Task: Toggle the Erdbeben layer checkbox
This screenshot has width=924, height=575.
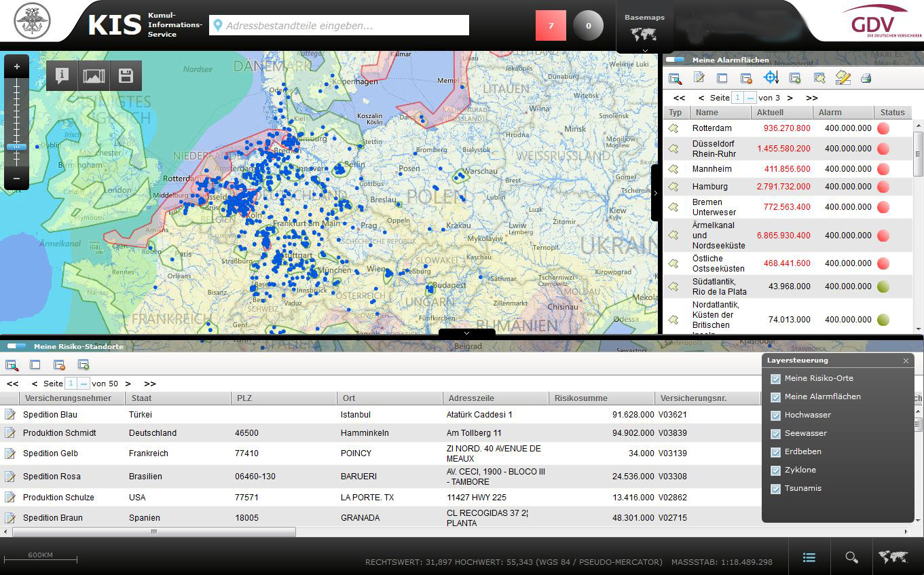Action: (x=775, y=451)
